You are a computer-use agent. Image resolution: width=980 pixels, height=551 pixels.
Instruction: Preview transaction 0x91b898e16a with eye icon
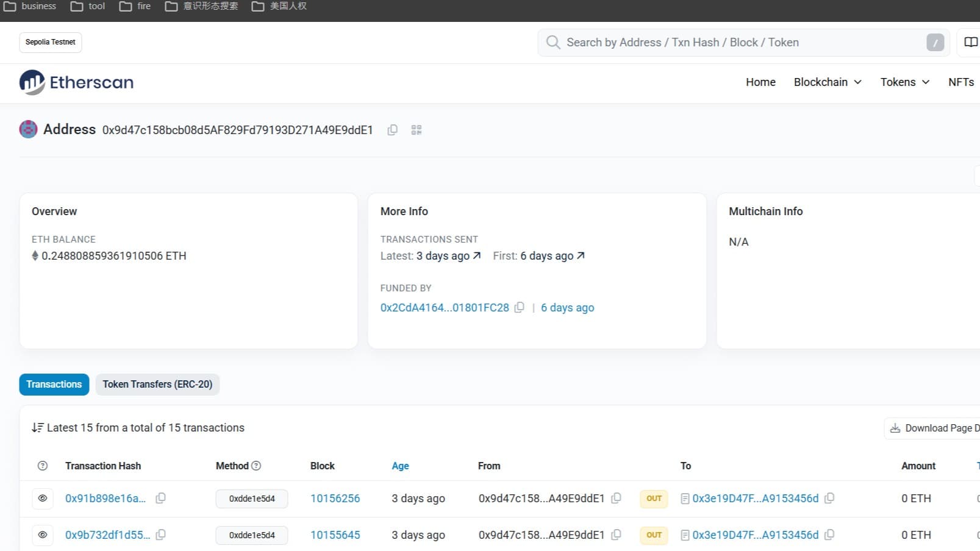coord(43,498)
